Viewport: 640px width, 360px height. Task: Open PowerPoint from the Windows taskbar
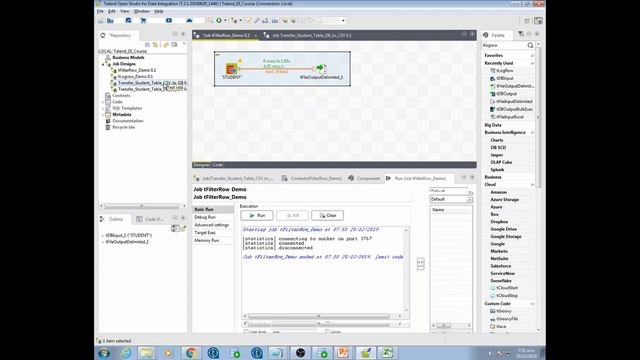coord(343,353)
